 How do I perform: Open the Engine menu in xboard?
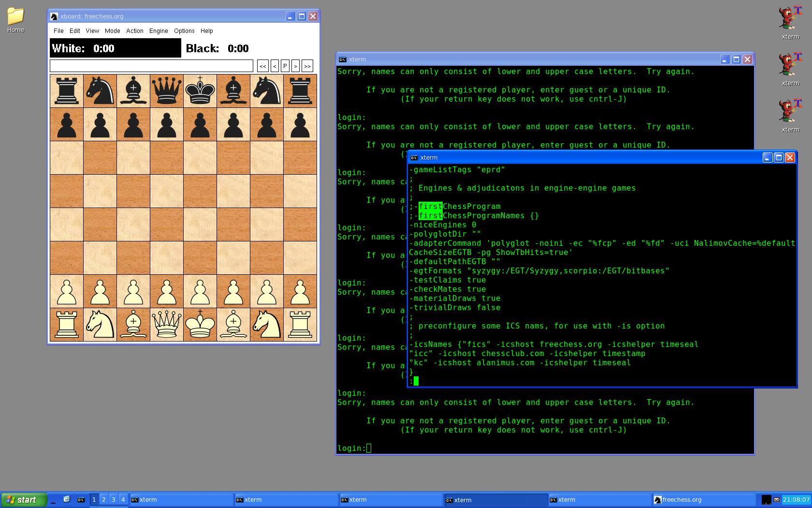159,31
